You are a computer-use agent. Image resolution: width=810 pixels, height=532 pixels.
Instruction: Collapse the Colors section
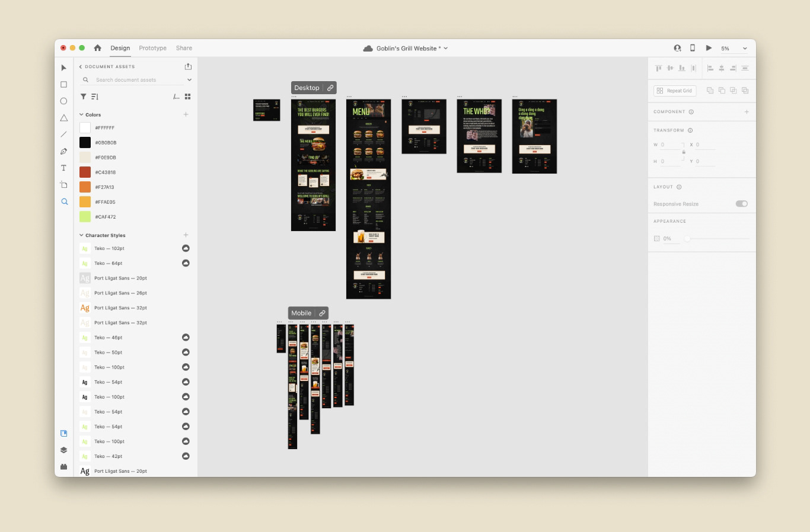pos(81,115)
